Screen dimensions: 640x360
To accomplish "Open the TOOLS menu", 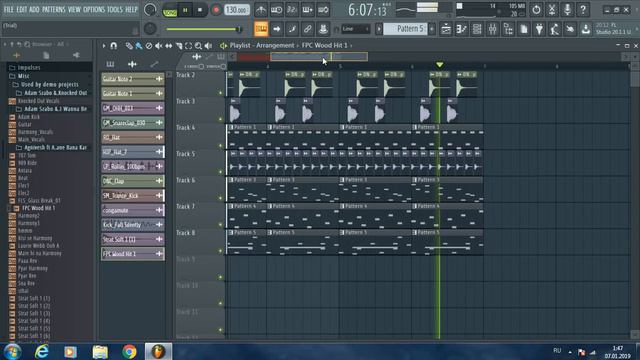I will click(x=115, y=9).
